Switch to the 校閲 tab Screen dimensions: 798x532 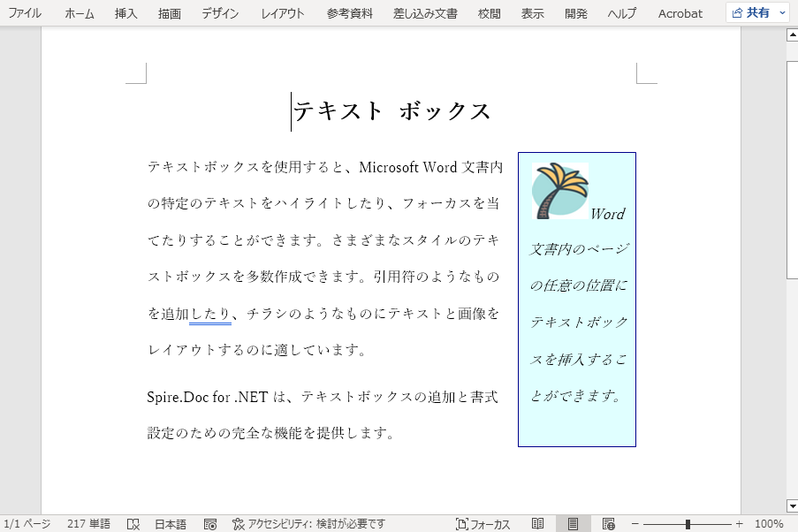(x=488, y=13)
